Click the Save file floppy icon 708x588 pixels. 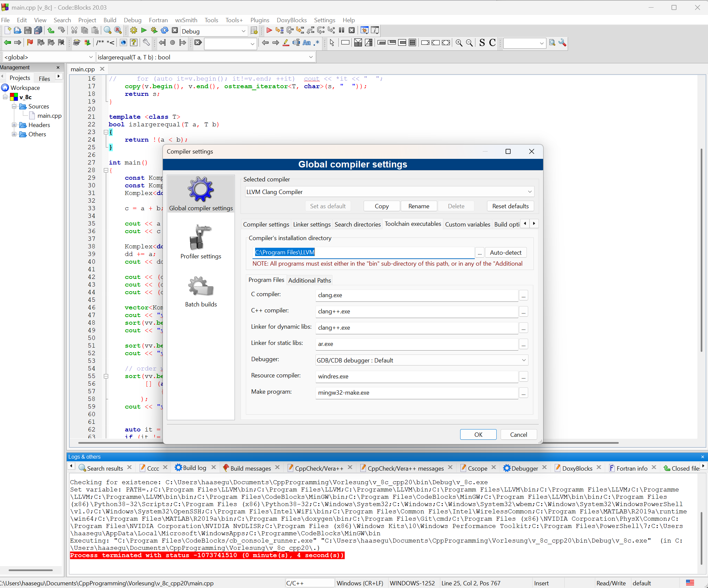(28, 31)
